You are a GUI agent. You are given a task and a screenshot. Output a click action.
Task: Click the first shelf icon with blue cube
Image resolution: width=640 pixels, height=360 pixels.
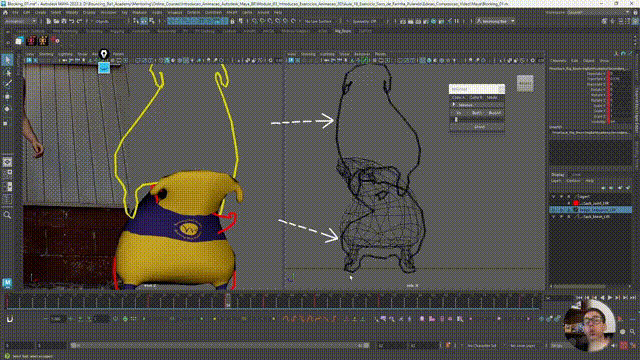pyautogui.click(x=20, y=41)
